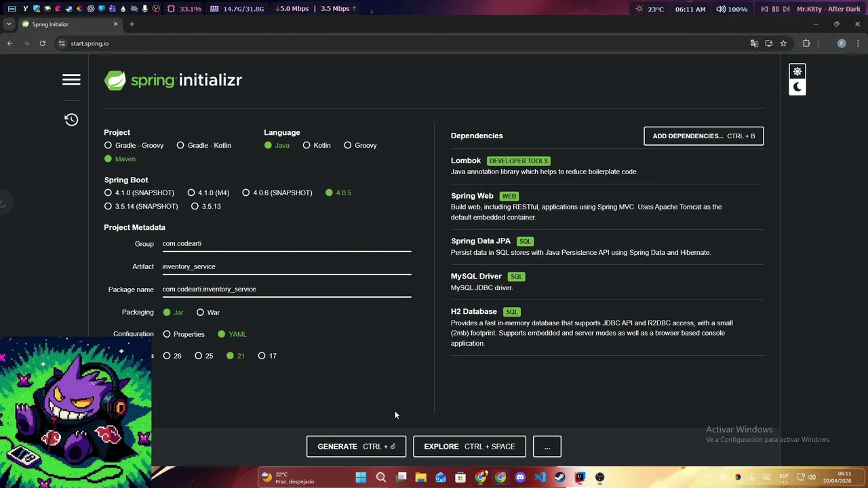The image size is (868, 488).
Task: Select Java version 17
Action: 267,356
